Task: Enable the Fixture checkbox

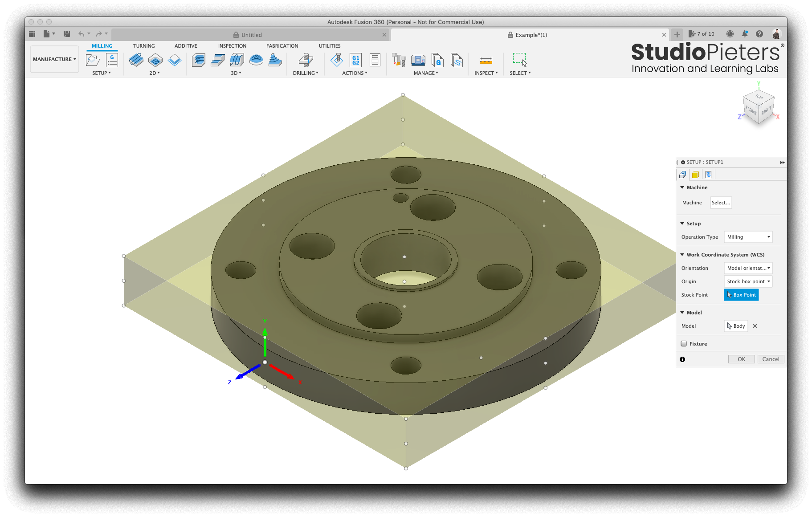Action: click(684, 344)
